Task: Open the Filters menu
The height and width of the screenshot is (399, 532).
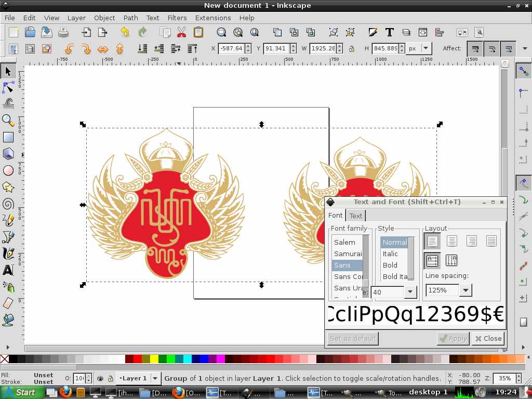Action: (177, 18)
